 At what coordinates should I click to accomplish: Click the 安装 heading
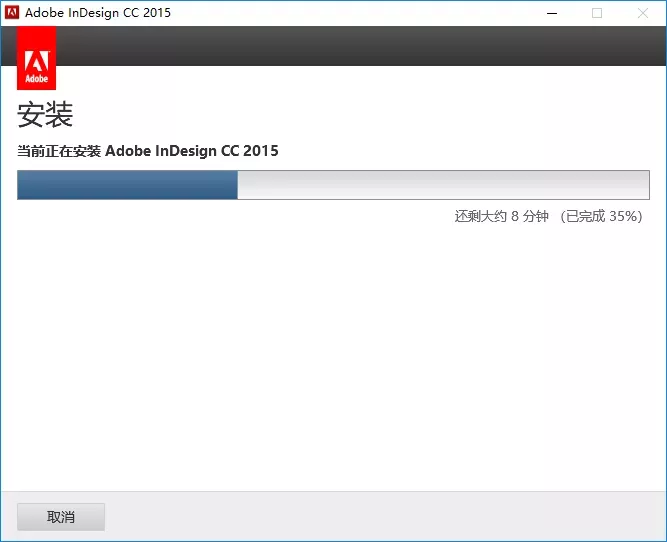coord(45,115)
